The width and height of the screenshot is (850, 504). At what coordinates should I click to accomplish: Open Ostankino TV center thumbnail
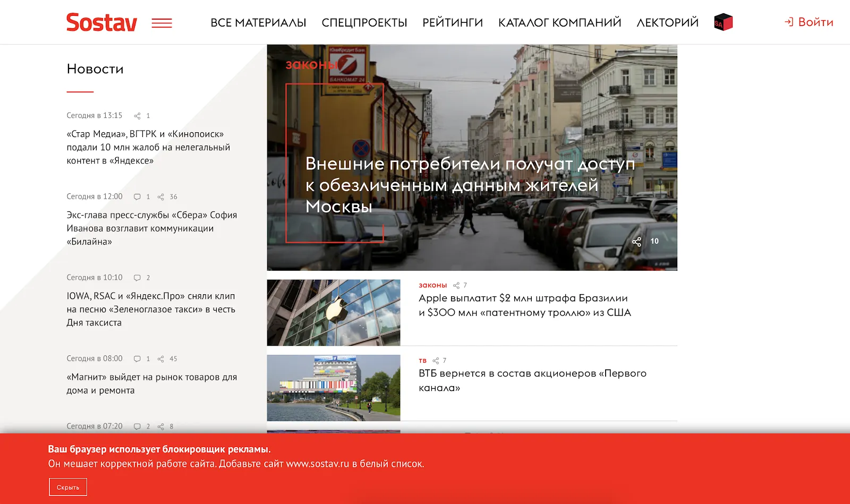coord(334,388)
